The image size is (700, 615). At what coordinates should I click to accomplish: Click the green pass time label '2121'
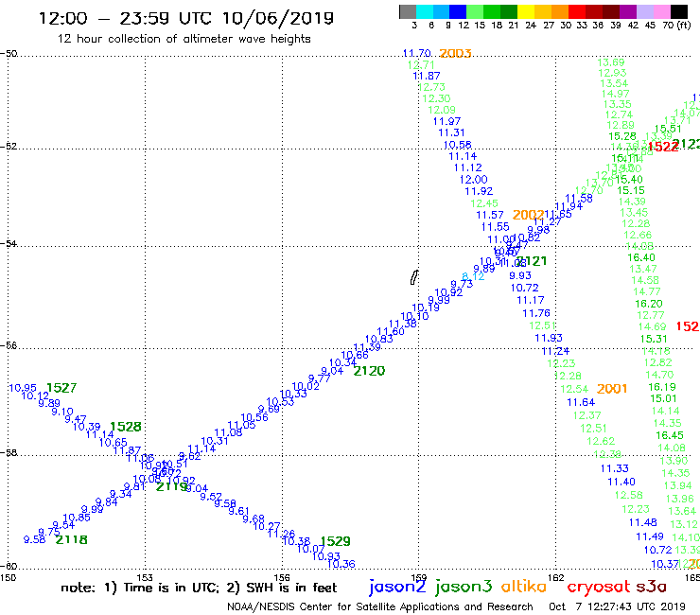click(x=532, y=261)
